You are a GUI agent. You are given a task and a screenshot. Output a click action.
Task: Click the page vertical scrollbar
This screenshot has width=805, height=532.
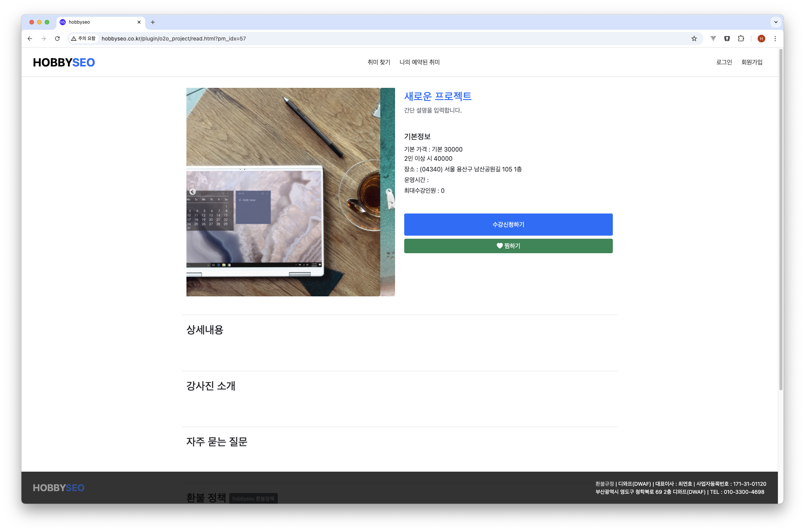(781, 220)
